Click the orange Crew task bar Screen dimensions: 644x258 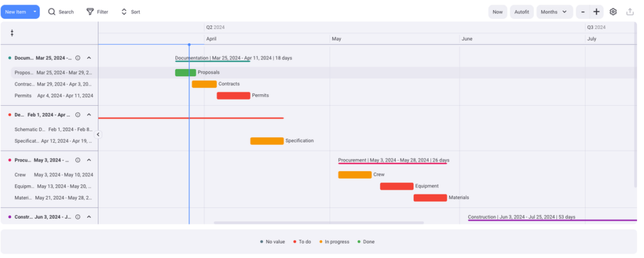tap(355, 174)
